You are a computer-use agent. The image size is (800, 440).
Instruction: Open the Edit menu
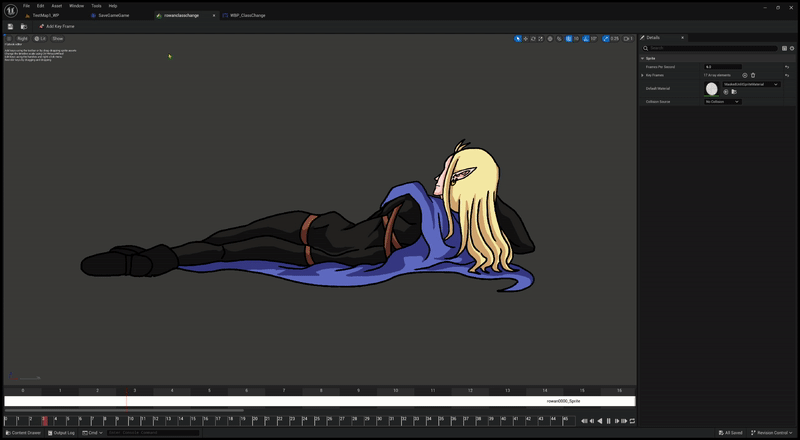tap(40, 6)
